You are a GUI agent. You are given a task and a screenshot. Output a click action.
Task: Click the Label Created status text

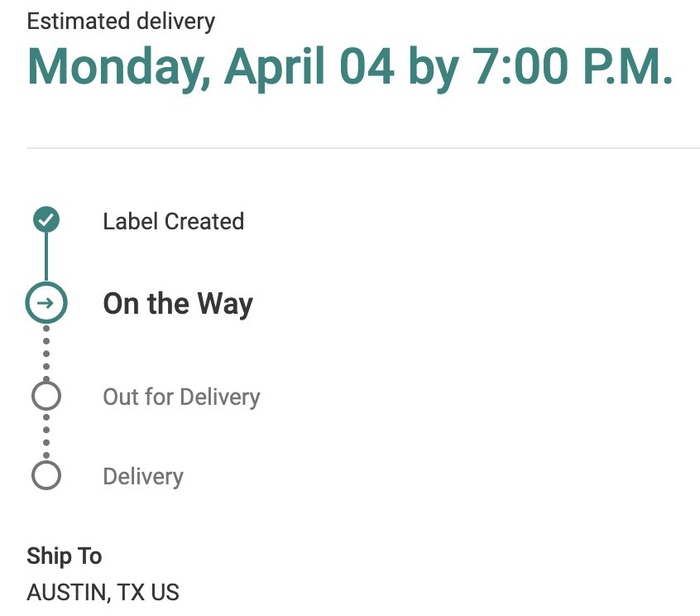tap(173, 221)
